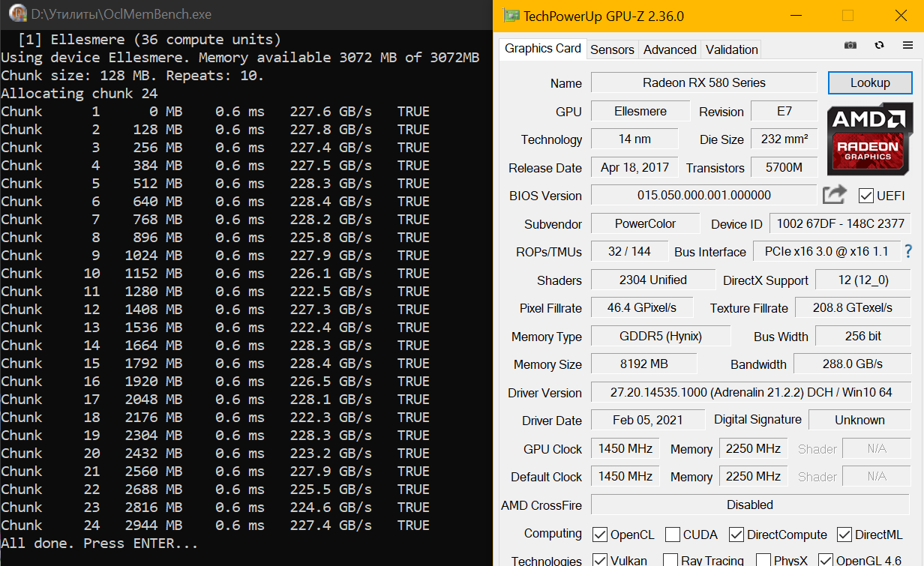
Task: Click console line '[1] Ellesmere (36 compute units)'
Action: pyautogui.click(x=149, y=39)
